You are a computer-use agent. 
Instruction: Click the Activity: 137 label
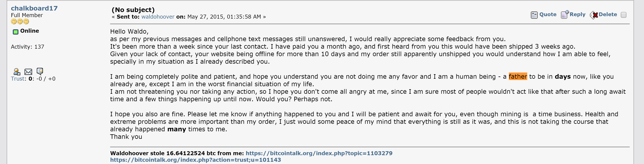[x=27, y=47]
